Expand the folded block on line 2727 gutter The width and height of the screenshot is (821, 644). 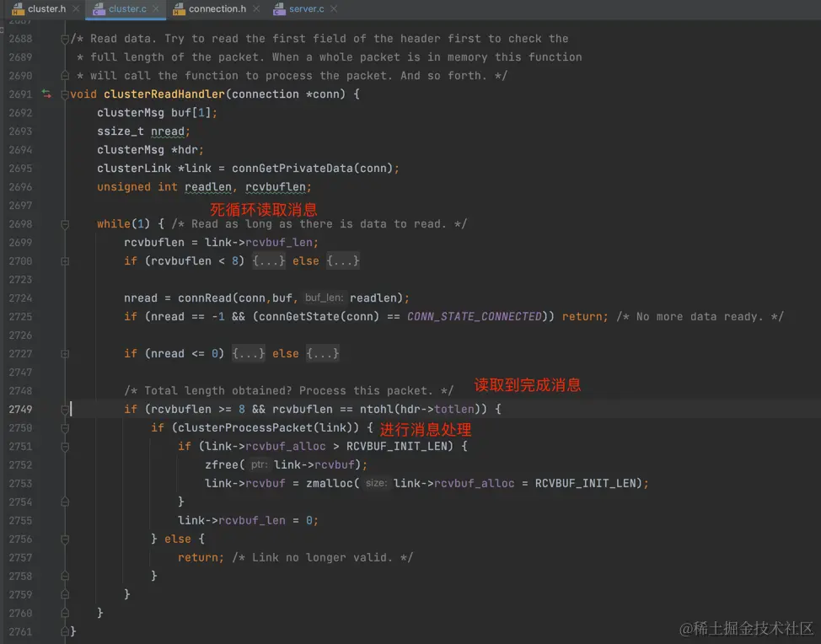65,353
